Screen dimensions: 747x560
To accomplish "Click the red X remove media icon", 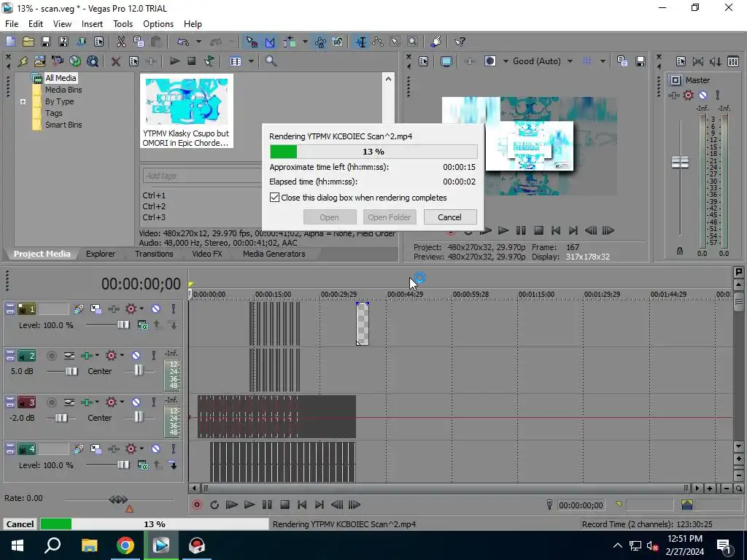I will click(116, 61).
